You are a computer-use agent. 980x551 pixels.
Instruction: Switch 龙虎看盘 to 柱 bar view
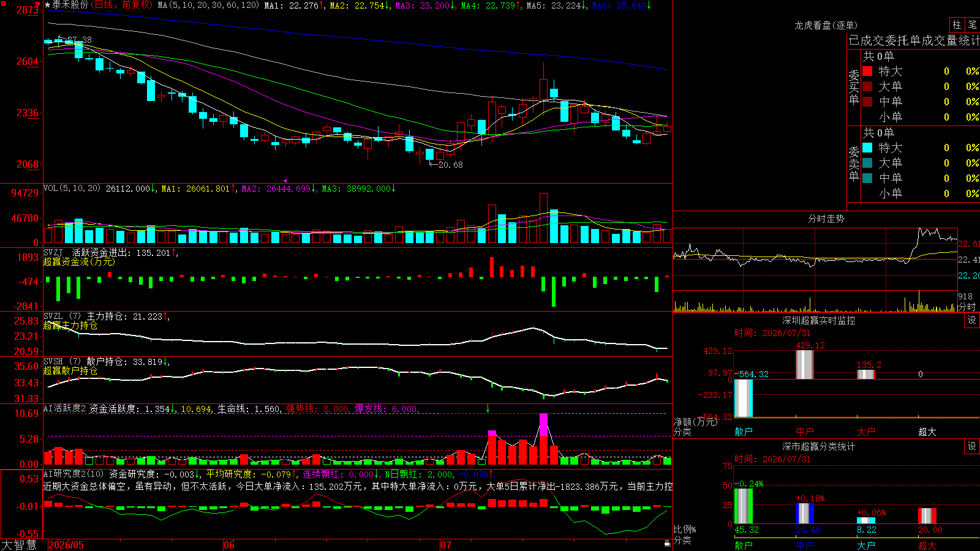click(x=957, y=25)
